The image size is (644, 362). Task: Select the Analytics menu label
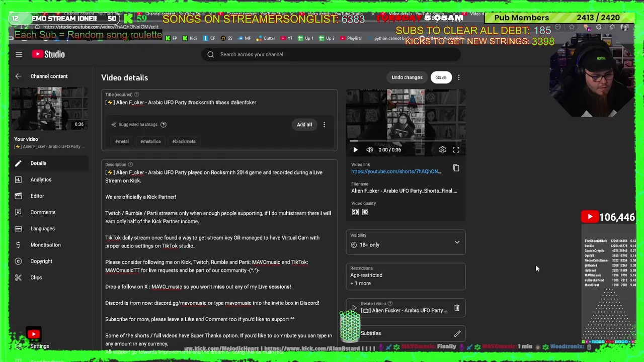41,179
